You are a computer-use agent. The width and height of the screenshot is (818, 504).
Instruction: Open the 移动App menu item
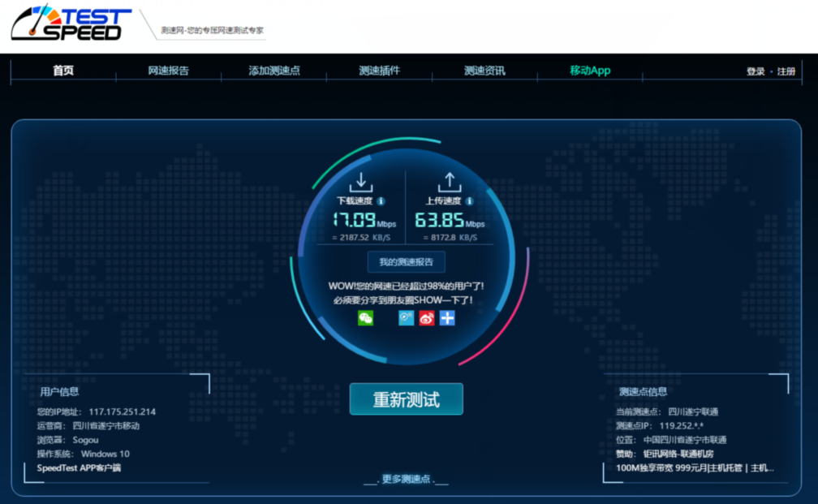[590, 71]
